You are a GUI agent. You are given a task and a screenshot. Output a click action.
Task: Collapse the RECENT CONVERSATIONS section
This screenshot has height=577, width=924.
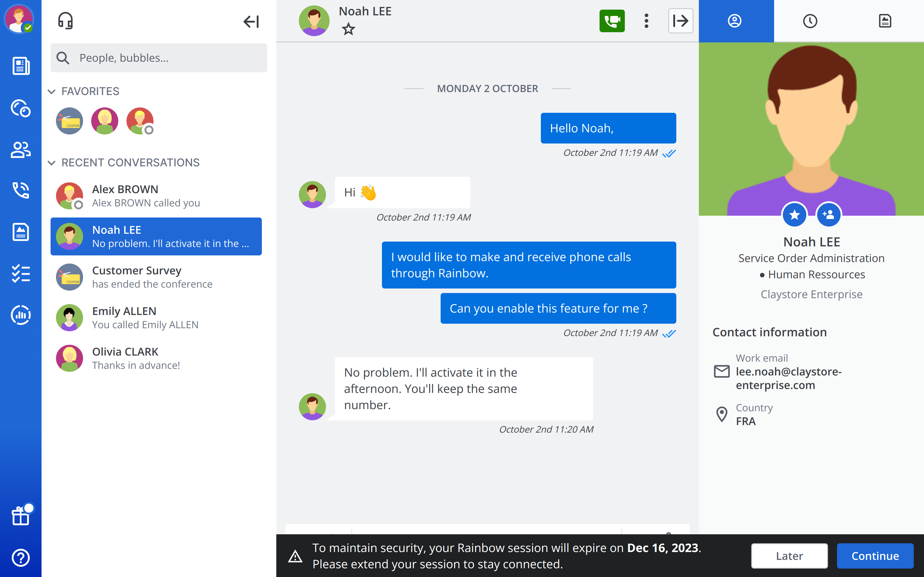(x=51, y=163)
